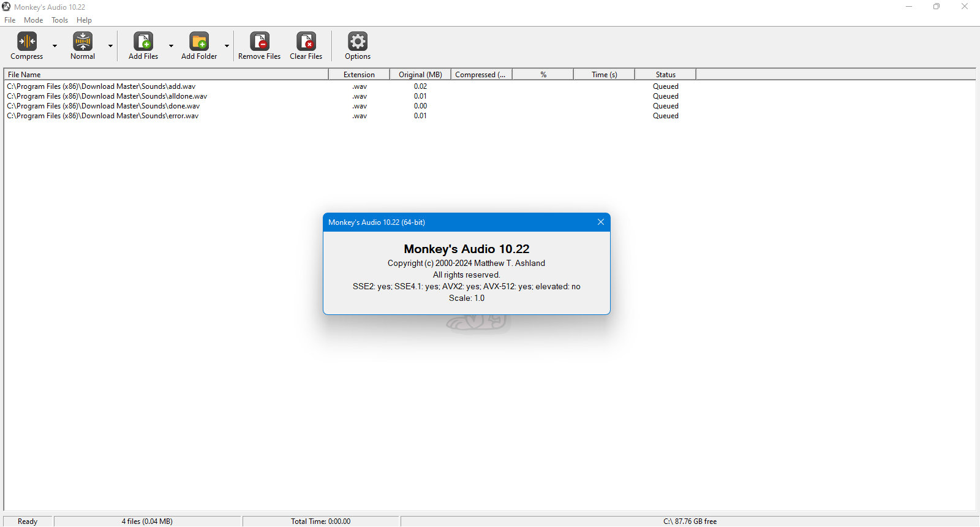Open the Tools menu

point(60,20)
